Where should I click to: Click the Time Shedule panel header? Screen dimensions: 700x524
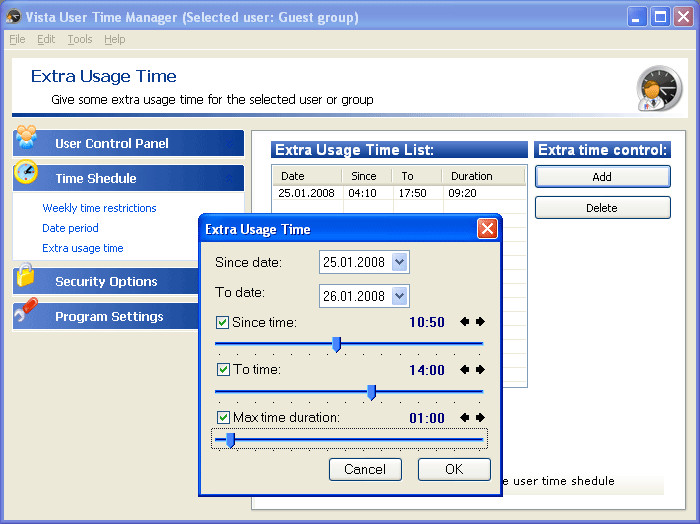point(129,179)
